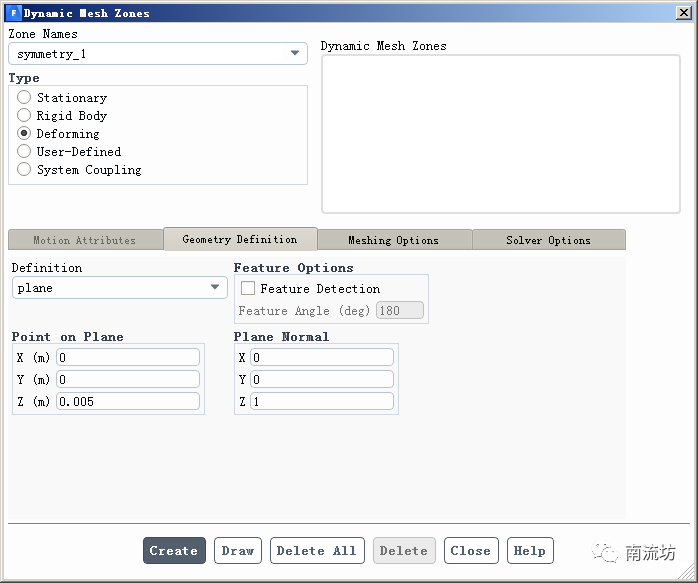The height and width of the screenshot is (583, 698).
Task: Click the Fluent app icon in title bar
Action: coord(13,13)
